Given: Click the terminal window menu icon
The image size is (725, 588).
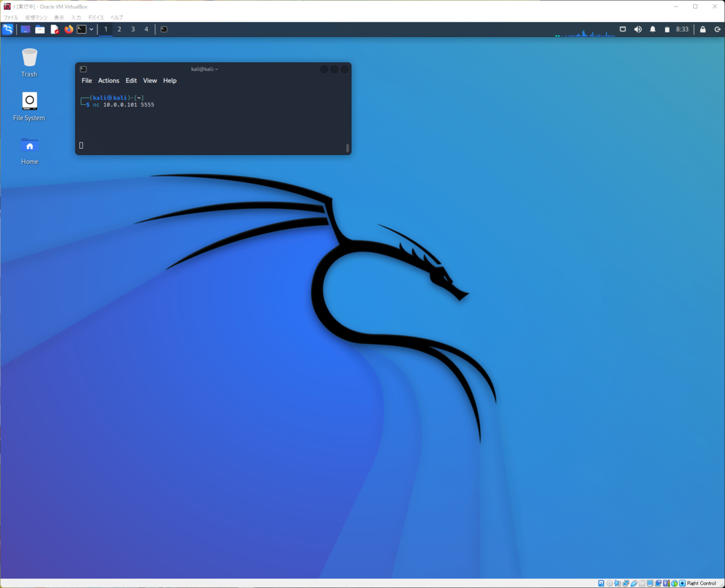Looking at the screenshot, I should [83, 69].
